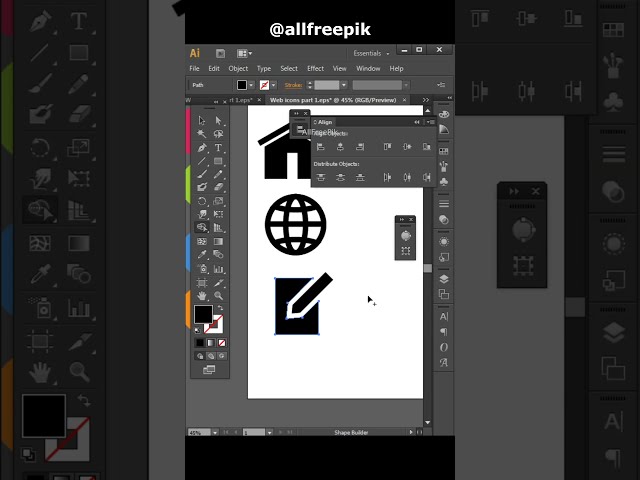Set paint mode to Gradient
The width and height of the screenshot is (640, 480).
tap(211, 343)
